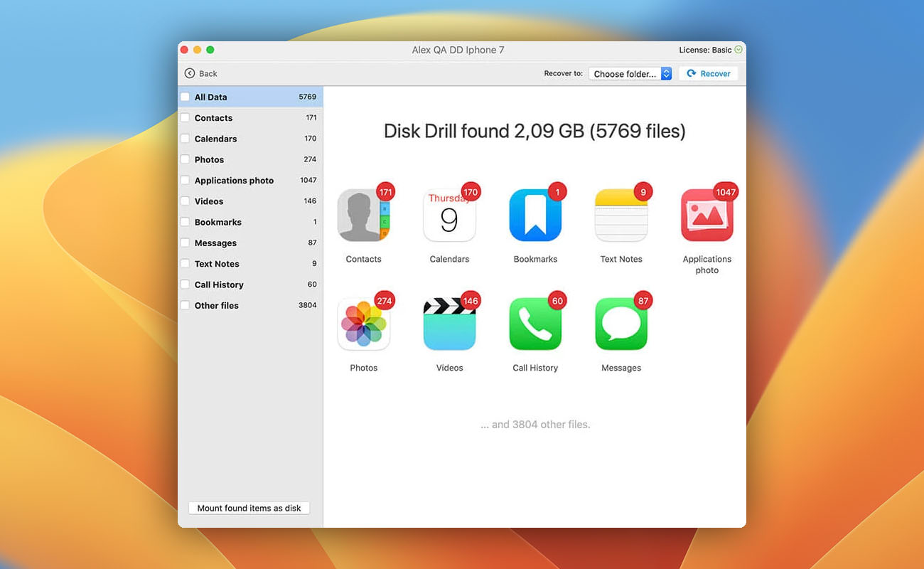
Task: Tick the Call History checkbox
Action: [186, 284]
